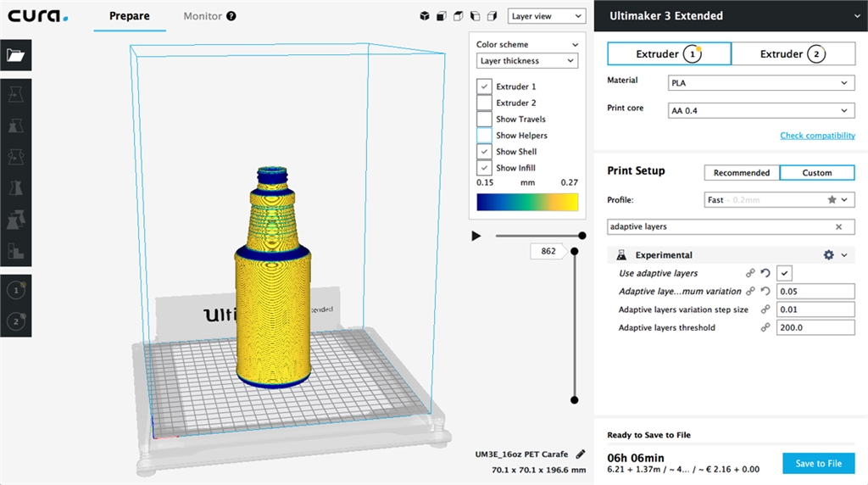
Task: Reset the Use adaptive layers setting
Action: [x=765, y=273]
